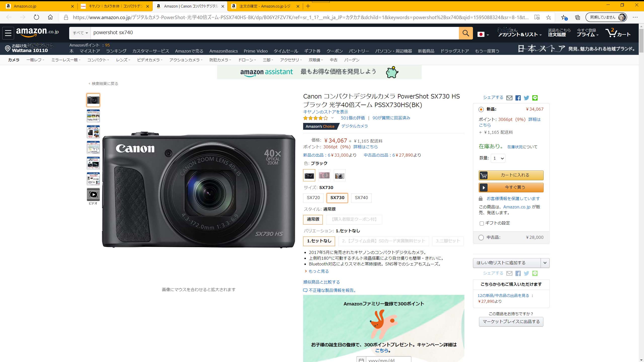Select the 中古品 radio option
This screenshot has height=362, width=644.
coord(481,238)
